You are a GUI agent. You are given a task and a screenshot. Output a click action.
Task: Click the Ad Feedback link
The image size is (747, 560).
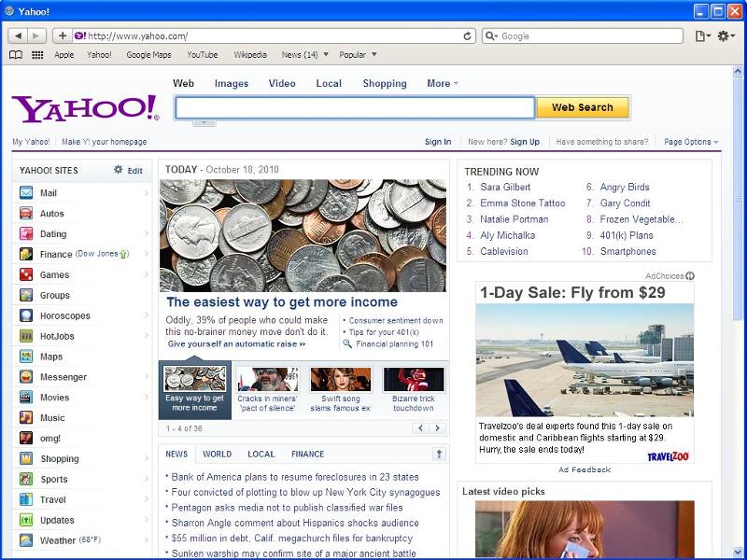click(x=585, y=469)
